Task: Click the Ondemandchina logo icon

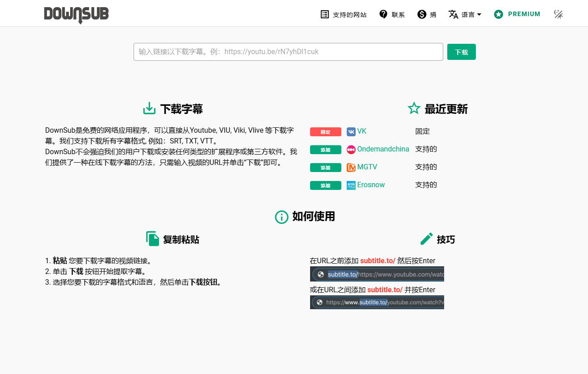Action: tap(351, 149)
